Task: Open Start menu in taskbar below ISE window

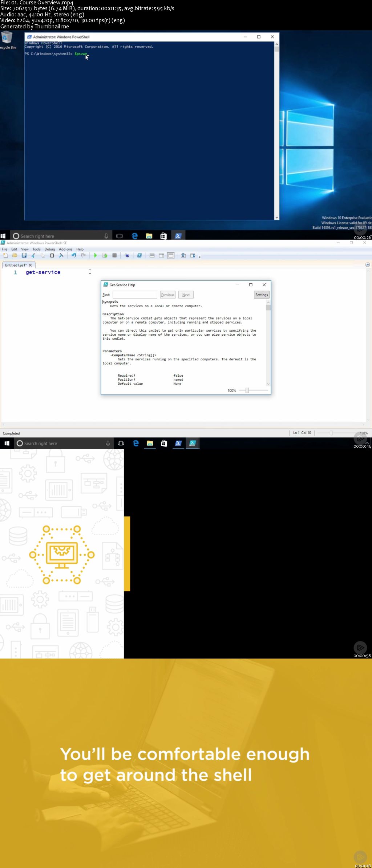Action: pos(7,443)
